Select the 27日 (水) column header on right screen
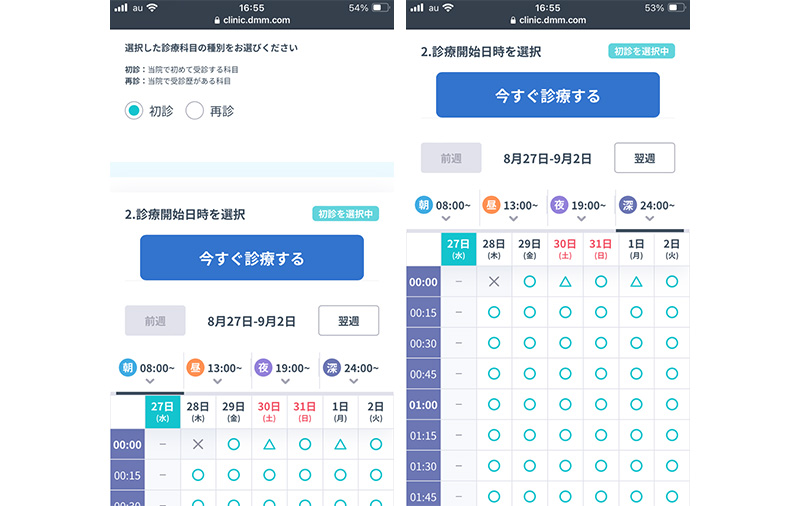The height and width of the screenshot is (506, 800). click(457, 249)
